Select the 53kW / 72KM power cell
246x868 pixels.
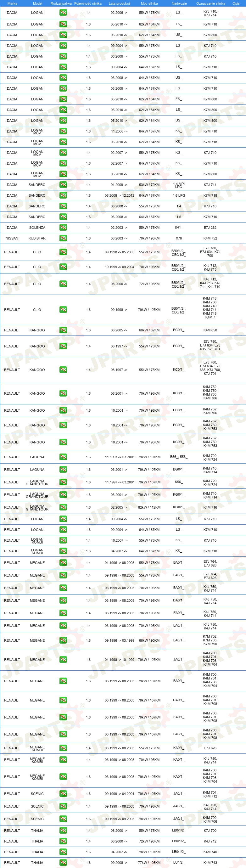pos(149,185)
